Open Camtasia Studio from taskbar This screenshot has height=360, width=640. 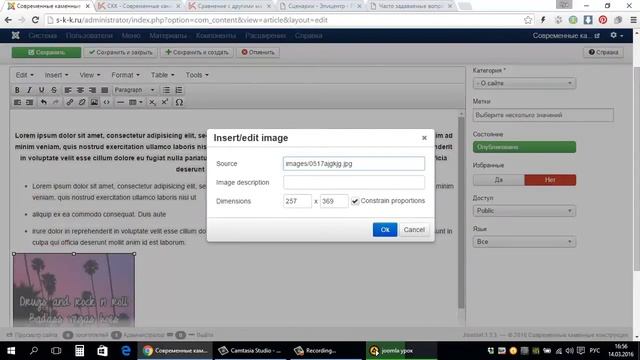tap(250, 351)
